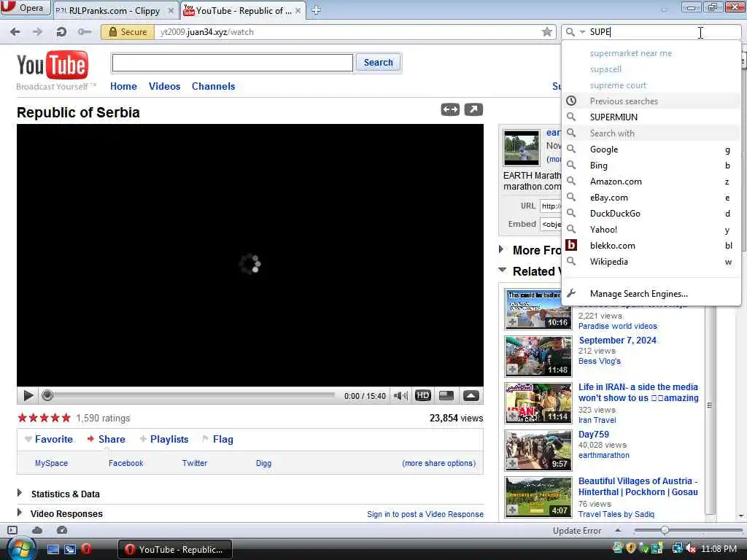Open the Opera menu button
This screenshot has width=747, height=560.
[x=25, y=8]
